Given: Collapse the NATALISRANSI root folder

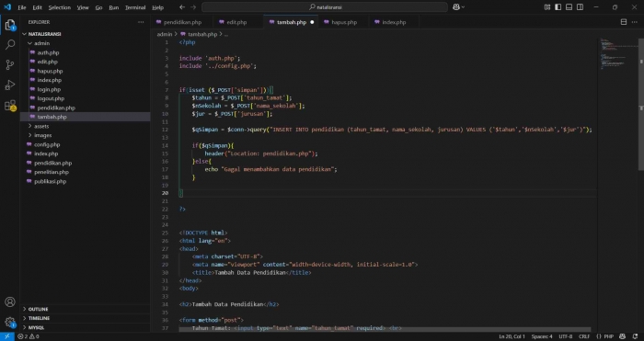Looking at the screenshot, I should click(x=25, y=34).
